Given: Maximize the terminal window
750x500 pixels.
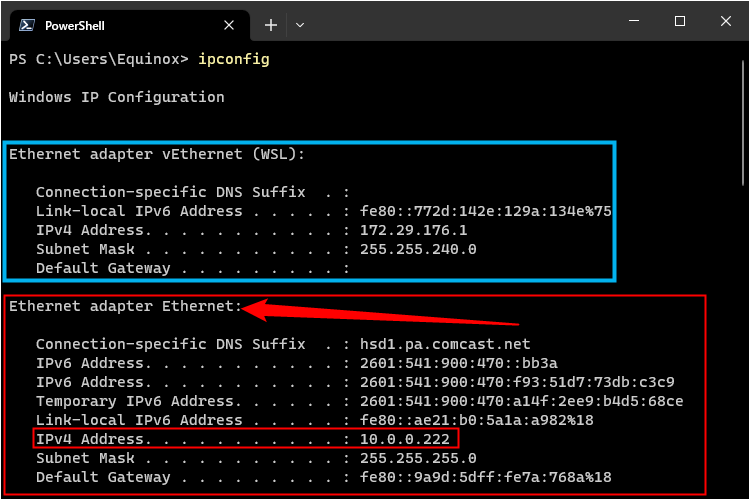Looking at the screenshot, I should point(680,21).
